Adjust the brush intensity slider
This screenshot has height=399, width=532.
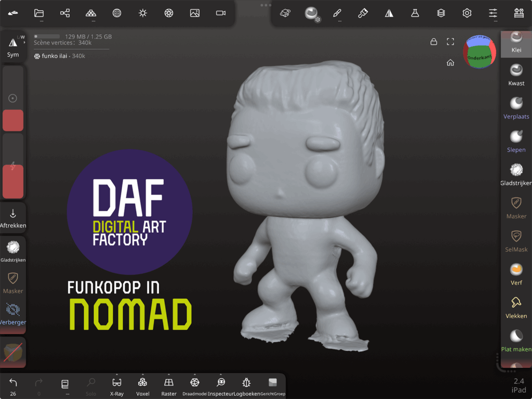[13, 166]
